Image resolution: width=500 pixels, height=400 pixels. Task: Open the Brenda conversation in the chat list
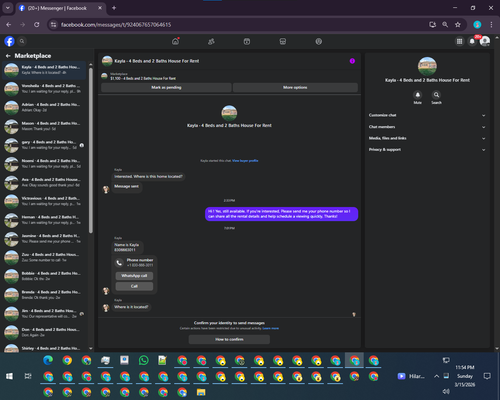click(44, 295)
